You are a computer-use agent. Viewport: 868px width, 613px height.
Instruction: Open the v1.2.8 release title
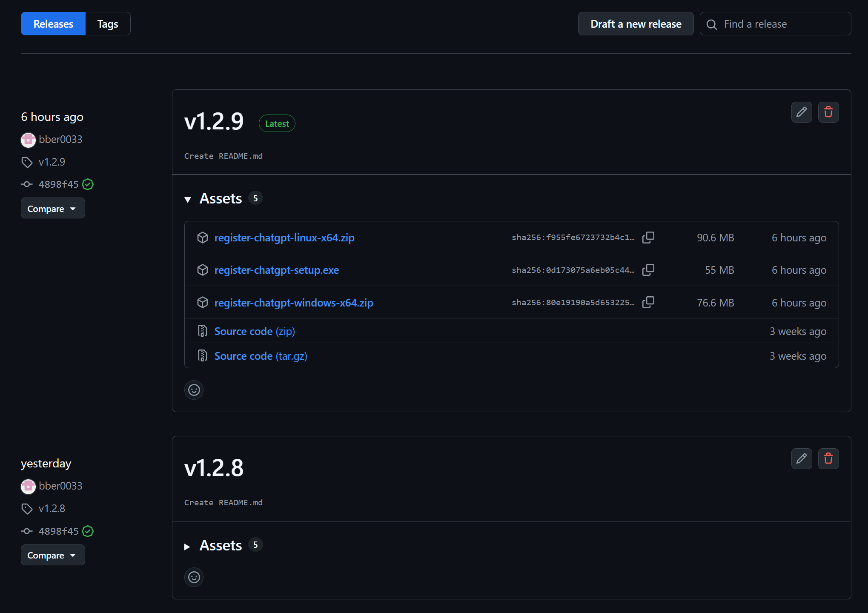[214, 468]
